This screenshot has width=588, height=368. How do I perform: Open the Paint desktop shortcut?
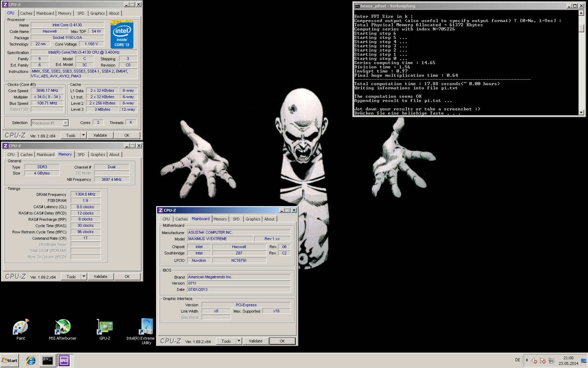[20, 329]
